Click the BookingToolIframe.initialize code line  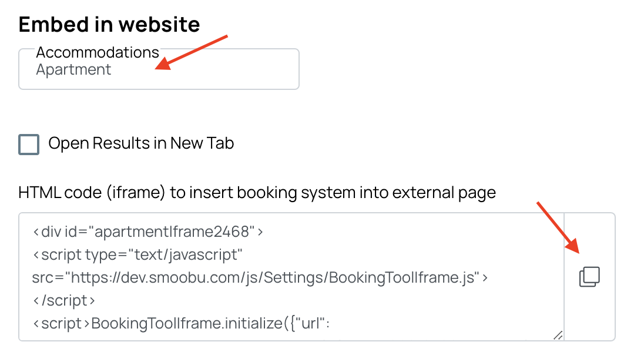tap(181, 324)
